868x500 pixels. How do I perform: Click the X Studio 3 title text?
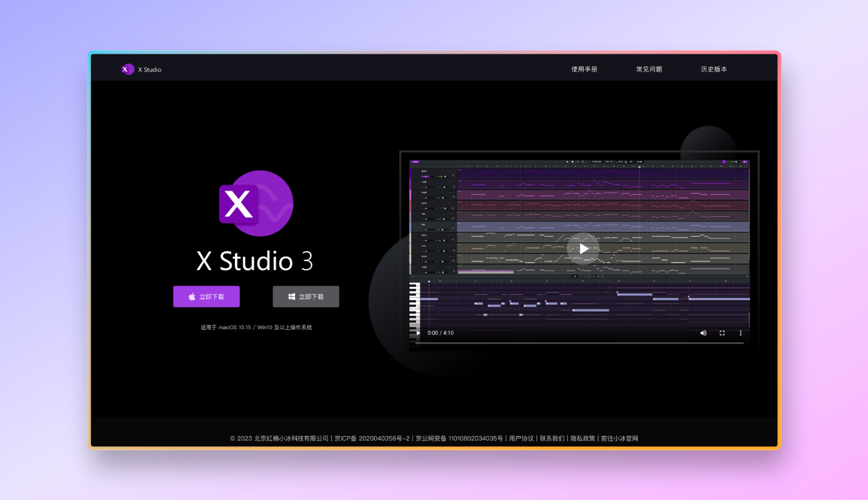(x=255, y=261)
